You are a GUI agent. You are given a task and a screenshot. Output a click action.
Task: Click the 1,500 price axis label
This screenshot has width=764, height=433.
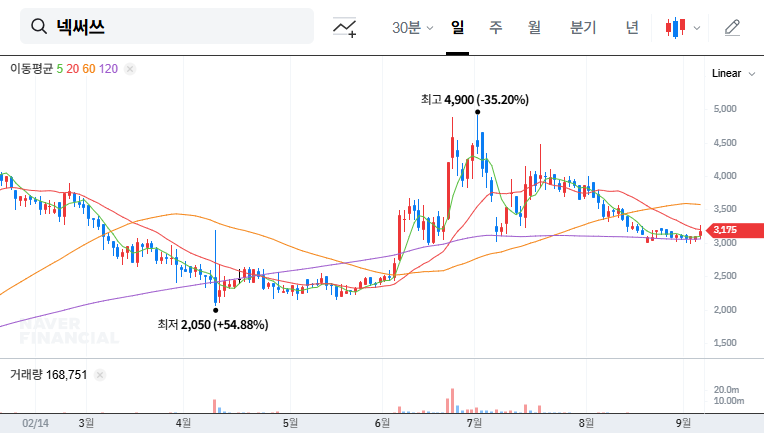pyautogui.click(x=725, y=343)
